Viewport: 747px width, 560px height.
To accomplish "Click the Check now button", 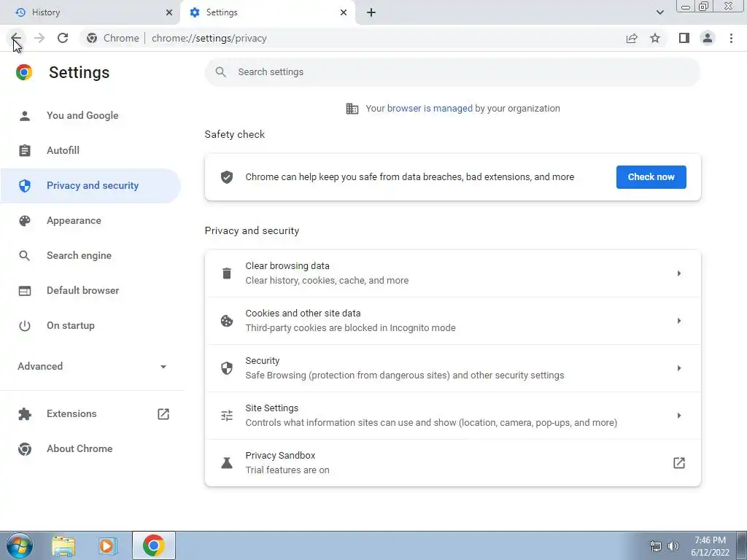I will (651, 177).
